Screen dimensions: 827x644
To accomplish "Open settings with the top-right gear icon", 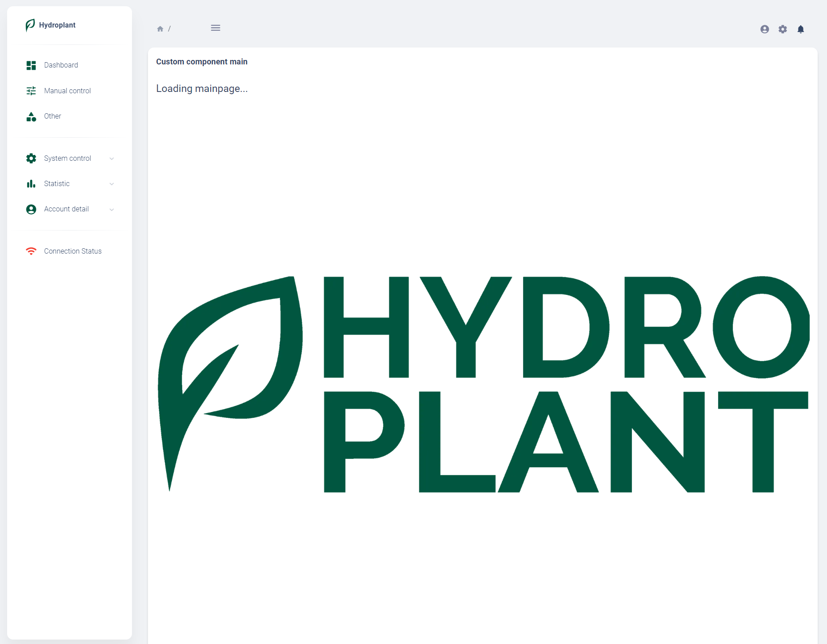I will tap(783, 29).
